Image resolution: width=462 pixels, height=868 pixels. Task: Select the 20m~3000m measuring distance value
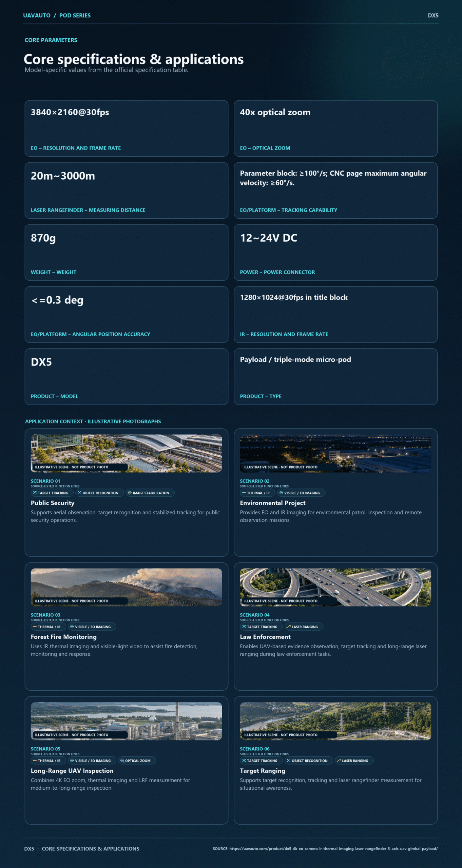pyautogui.click(x=63, y=176)
